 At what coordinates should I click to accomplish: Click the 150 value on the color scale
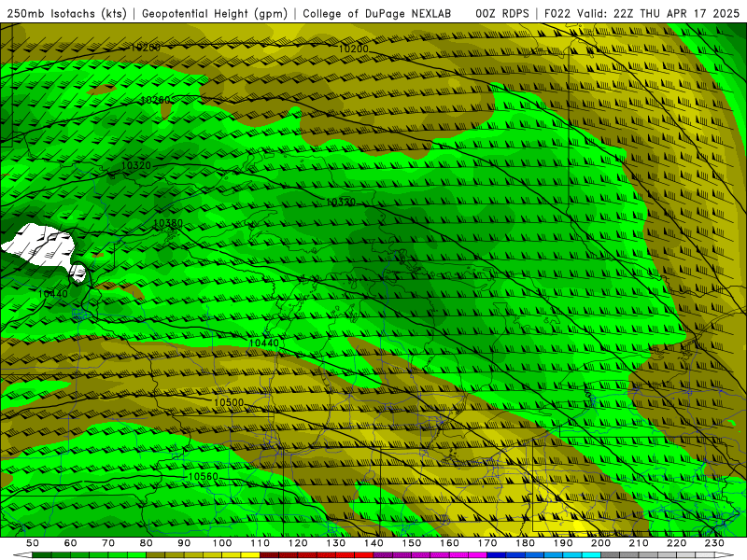click(x=412, y=543)
